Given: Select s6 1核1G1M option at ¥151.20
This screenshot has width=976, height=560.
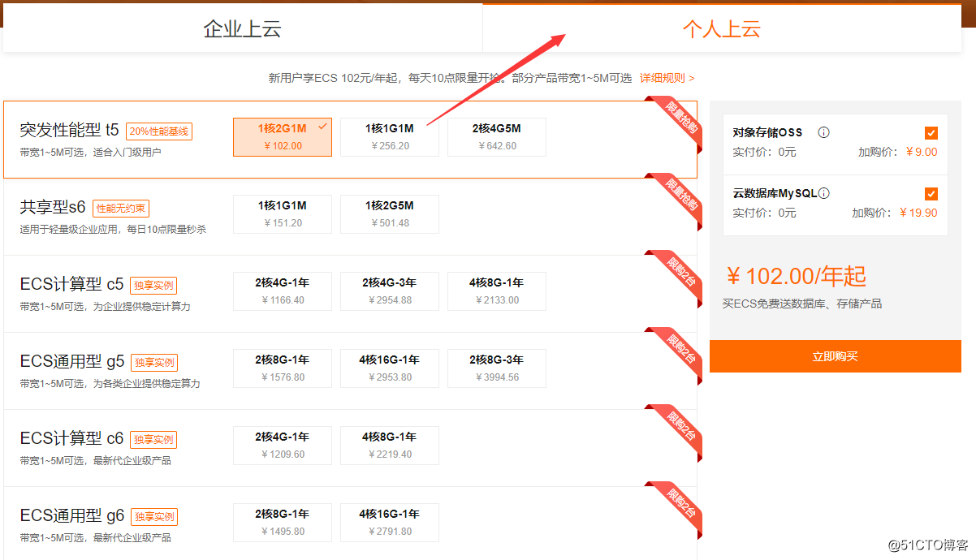Looking at the screenshot, I should (x=283, y=214).
